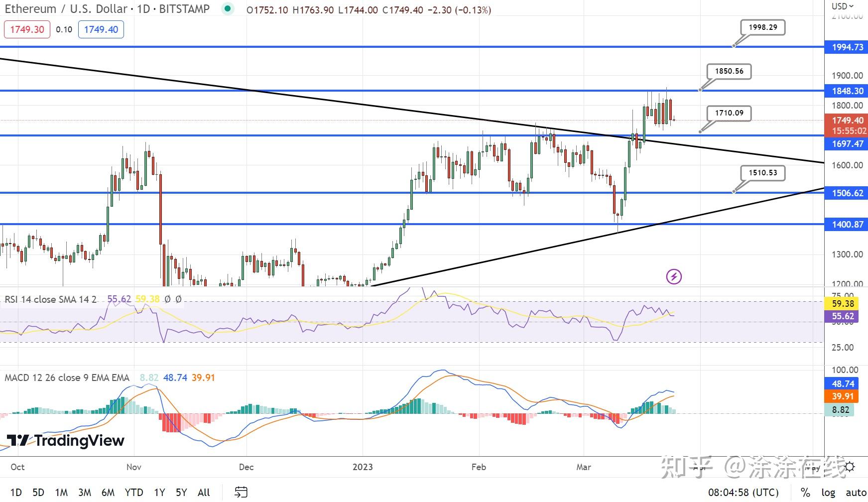Screen dimensions: 868x502
Task: Click the MACD 12 26 indicator title
Action: point(67,377)
